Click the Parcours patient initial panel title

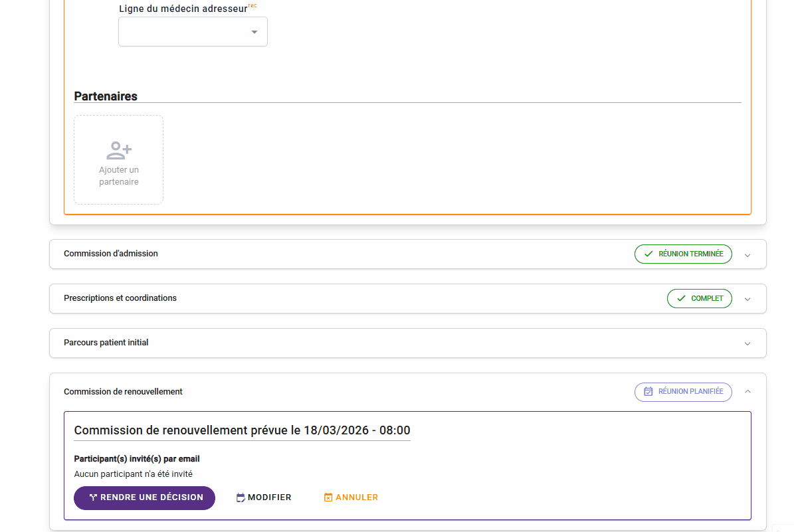[106, 343]
